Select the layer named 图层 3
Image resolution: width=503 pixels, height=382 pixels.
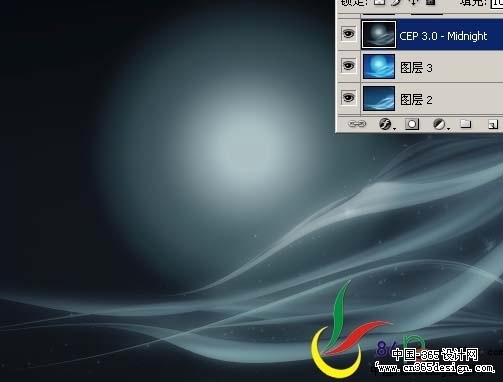tap(432, 67)
